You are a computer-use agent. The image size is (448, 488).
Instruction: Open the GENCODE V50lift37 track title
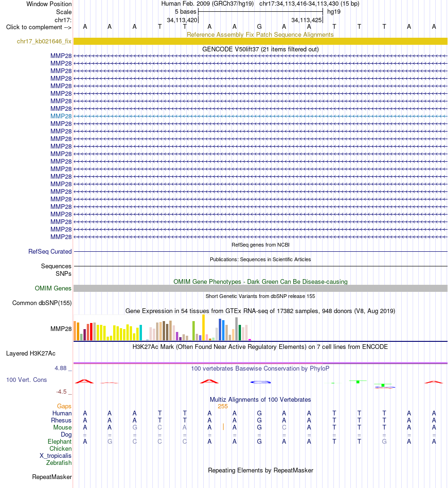point(260,49)
